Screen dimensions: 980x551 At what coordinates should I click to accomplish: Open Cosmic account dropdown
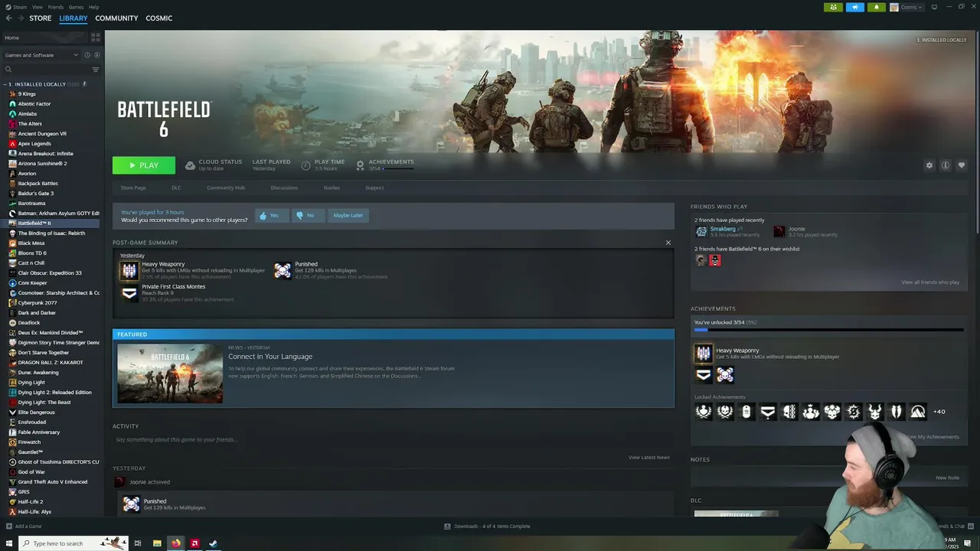coord(907,7)
